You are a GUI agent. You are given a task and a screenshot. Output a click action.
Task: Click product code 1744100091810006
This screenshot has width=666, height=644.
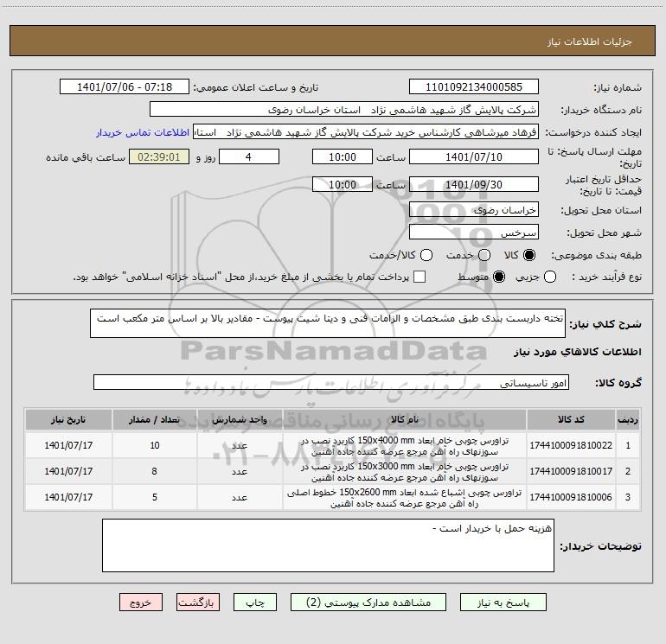coord(571,497)
